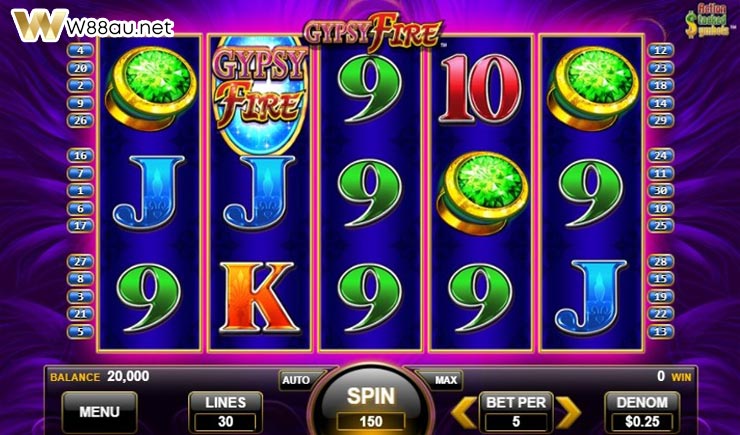Screen dimensions: 740x435
Task: Open the BET PER selector
Action: pos(516,411)
